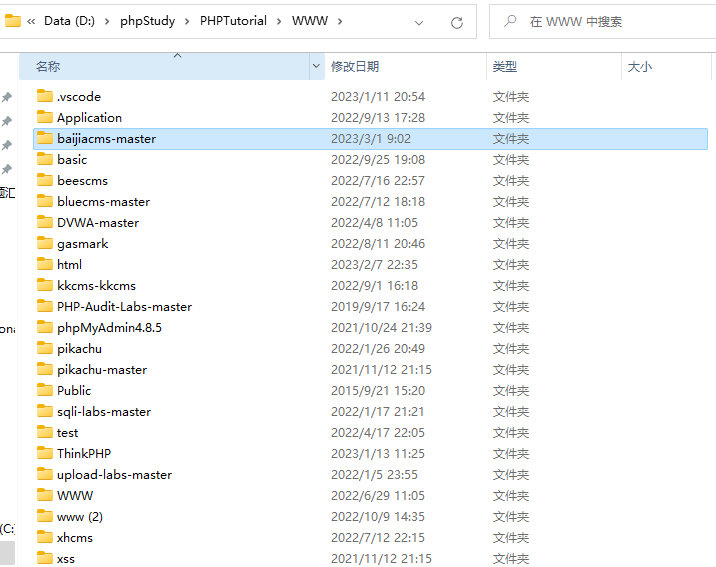Select the WWW folder icon in list
Screen dimensions: 716x567
click(45, 495)
